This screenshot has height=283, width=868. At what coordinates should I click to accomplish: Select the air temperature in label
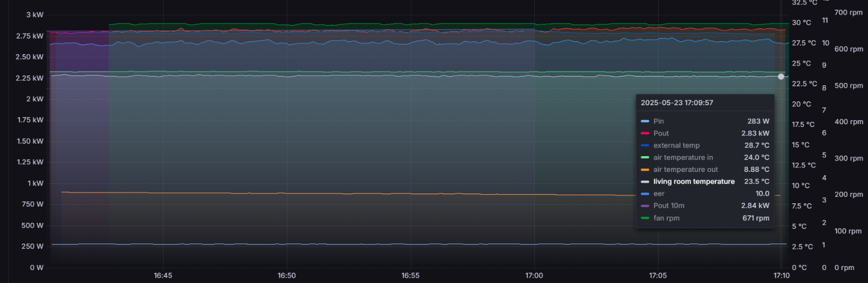coord(683,157)
